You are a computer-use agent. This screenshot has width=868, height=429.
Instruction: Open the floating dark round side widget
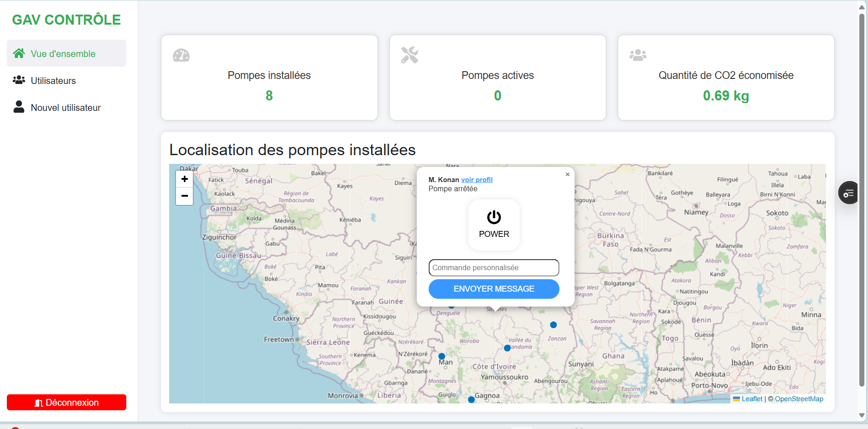click(849, 193)
